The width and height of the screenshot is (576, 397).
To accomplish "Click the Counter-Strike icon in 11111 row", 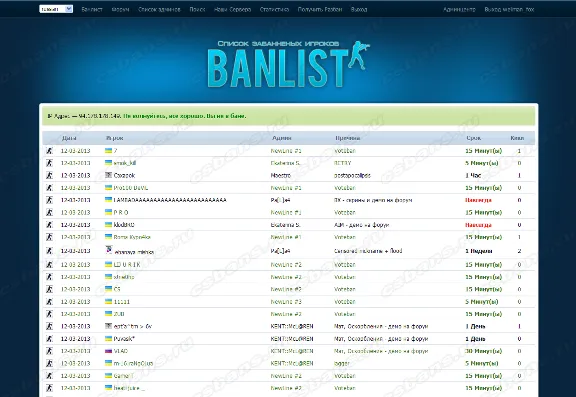I will [49, 302].
